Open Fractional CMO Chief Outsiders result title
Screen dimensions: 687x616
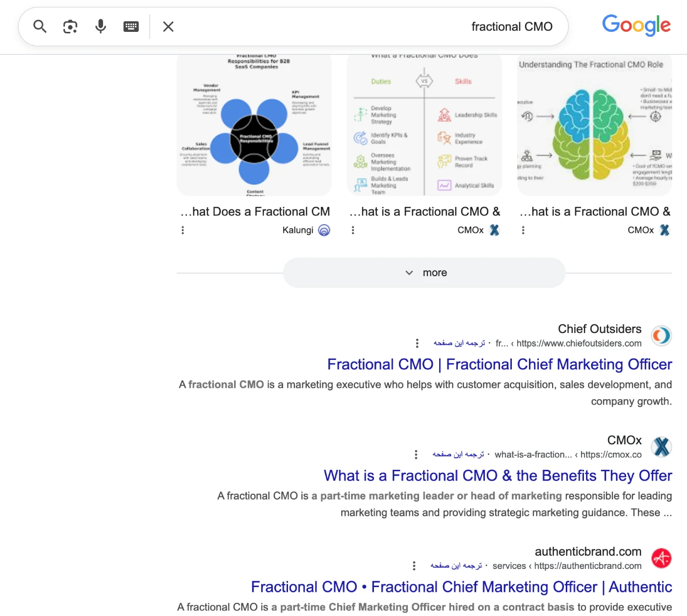[499, 364]
